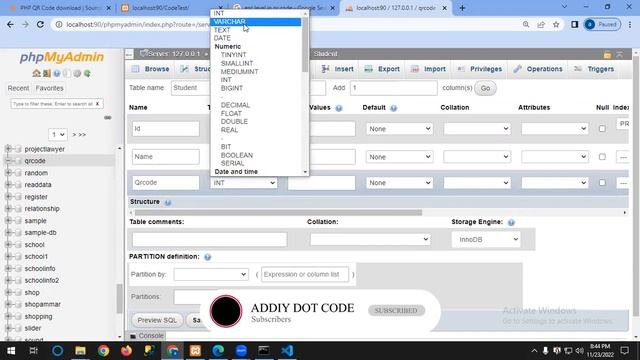Launch Firefox from the taskbar

(126, 351)
